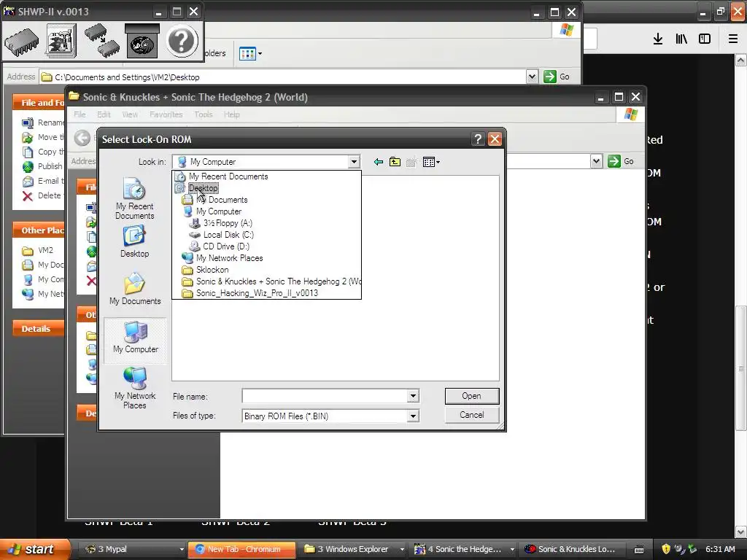Click the dialog's question mark help button

coord(478,139)
